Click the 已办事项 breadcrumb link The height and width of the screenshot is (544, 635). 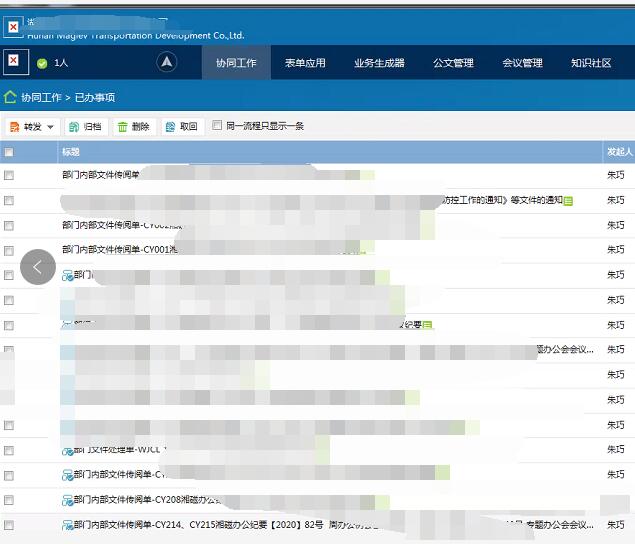coord(95,97)
